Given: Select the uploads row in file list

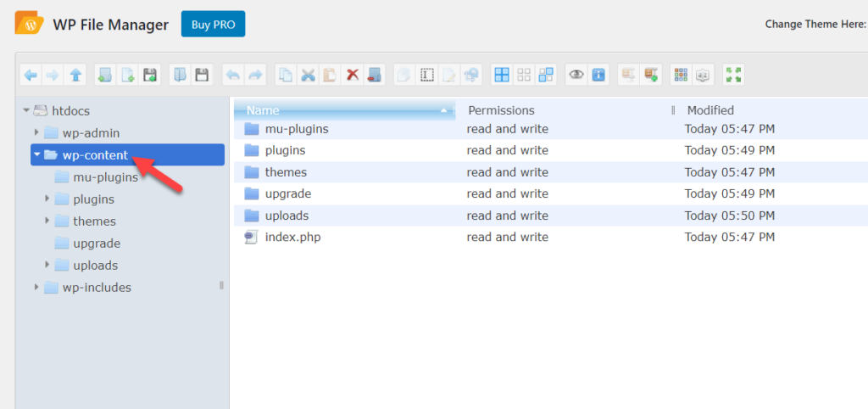Looking at the screenshot, I should click(x=551, y=216).
